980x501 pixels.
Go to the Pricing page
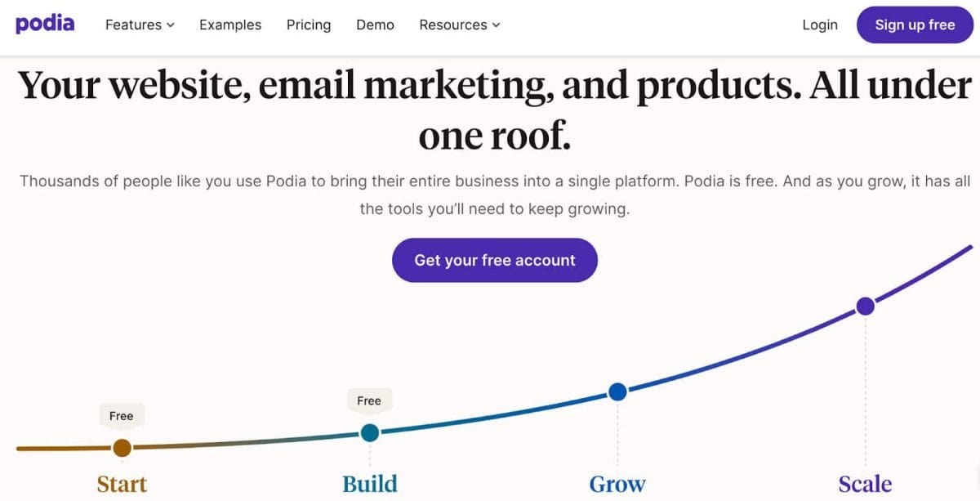(309, 25)
